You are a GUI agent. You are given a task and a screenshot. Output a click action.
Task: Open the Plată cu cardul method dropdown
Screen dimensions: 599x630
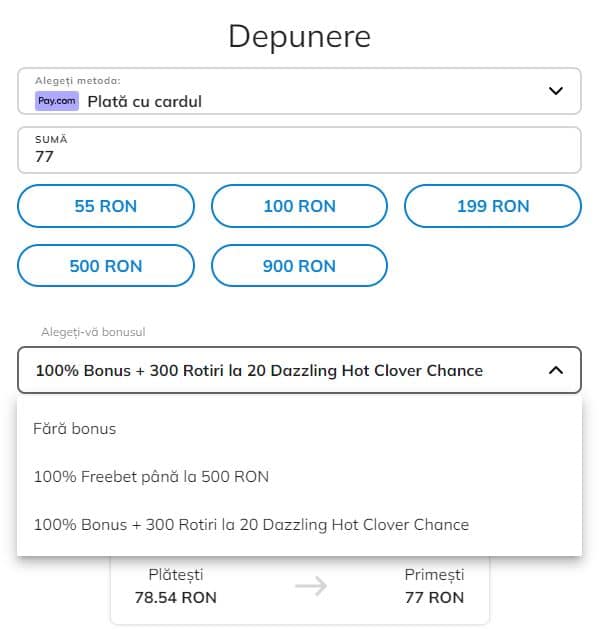[299, 91]
